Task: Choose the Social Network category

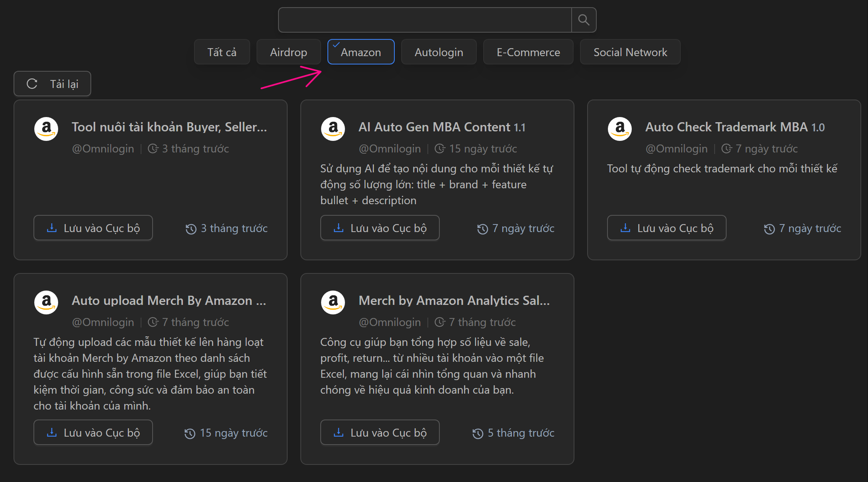Action: point(630,52)
